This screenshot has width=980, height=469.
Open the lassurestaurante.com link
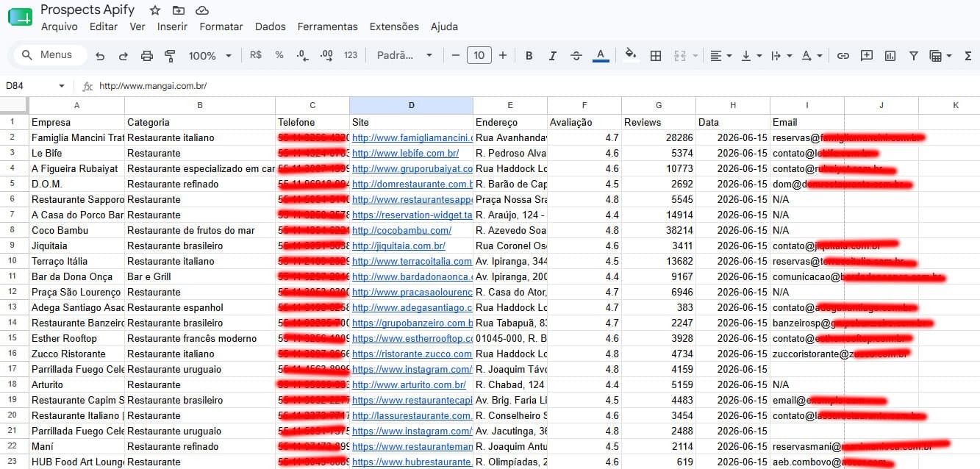412,416
